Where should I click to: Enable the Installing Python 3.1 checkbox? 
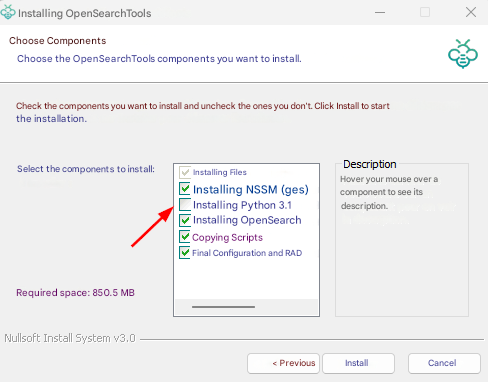pos(185,204)
